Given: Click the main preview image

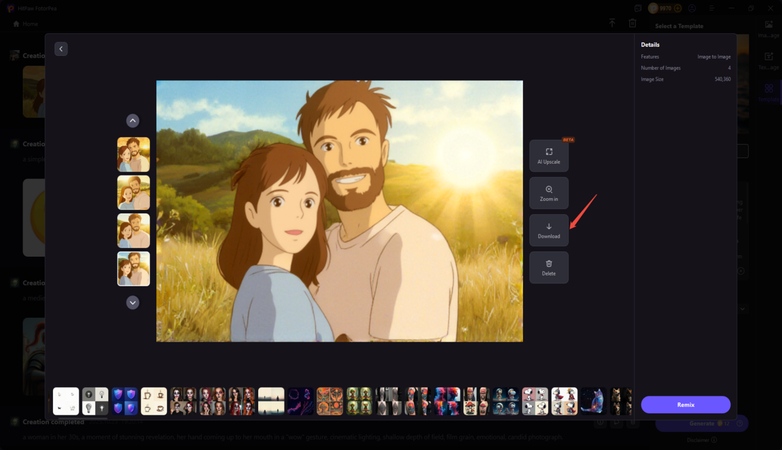Looking at the screenshot, I should tap(339, 211).
